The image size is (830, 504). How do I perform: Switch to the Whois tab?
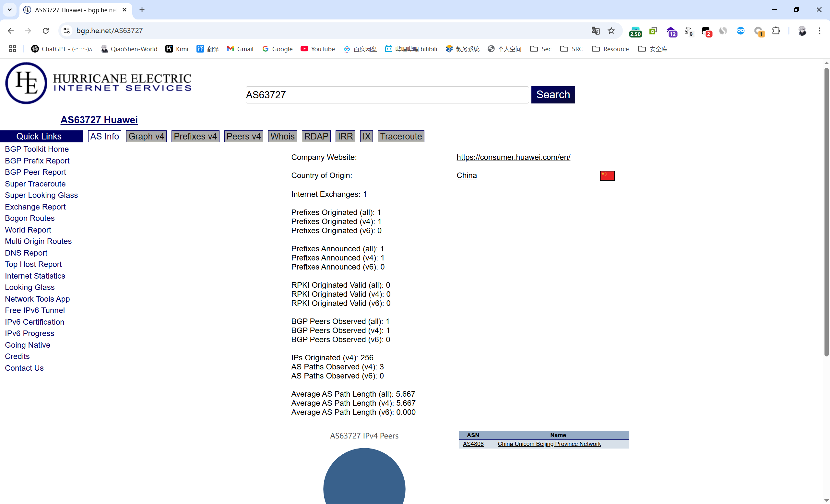pos(282,136)
